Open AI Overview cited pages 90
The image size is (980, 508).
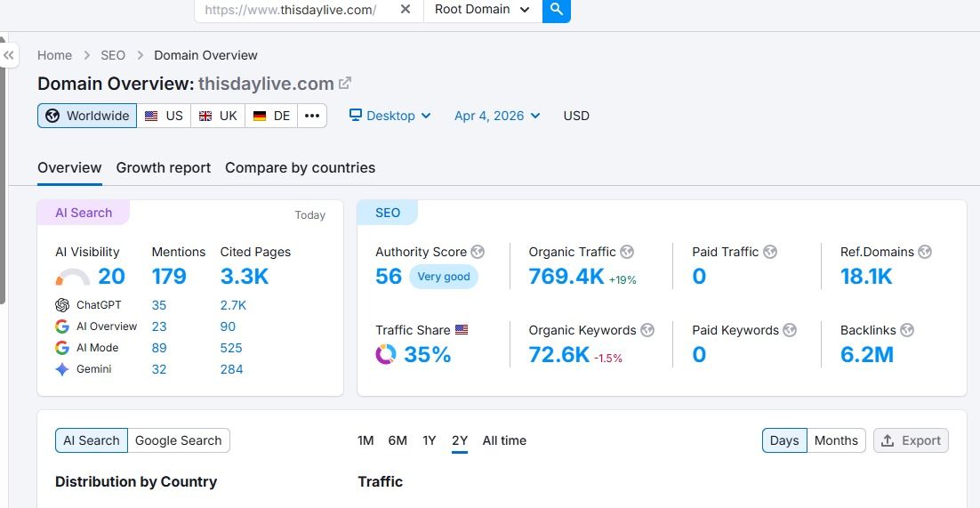[228, 327]
